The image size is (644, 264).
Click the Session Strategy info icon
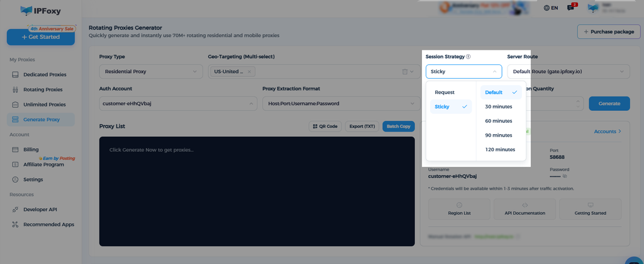pyautogui.click(x=468, y=57)
